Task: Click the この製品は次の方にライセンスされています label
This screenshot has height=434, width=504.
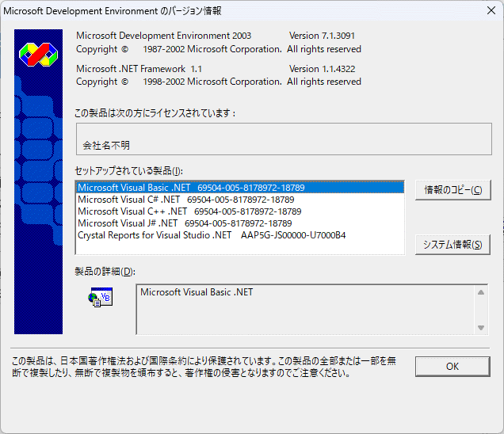Action: point(155,113)
